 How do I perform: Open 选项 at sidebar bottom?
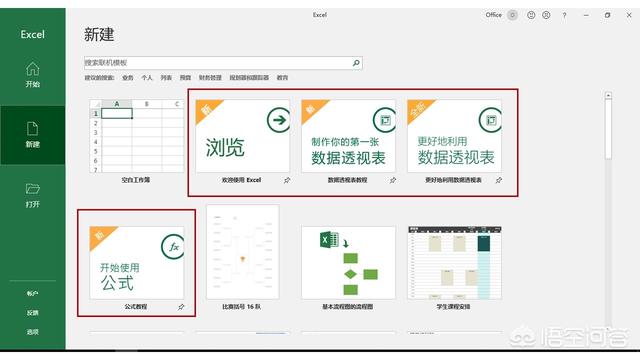coord(33,332)
